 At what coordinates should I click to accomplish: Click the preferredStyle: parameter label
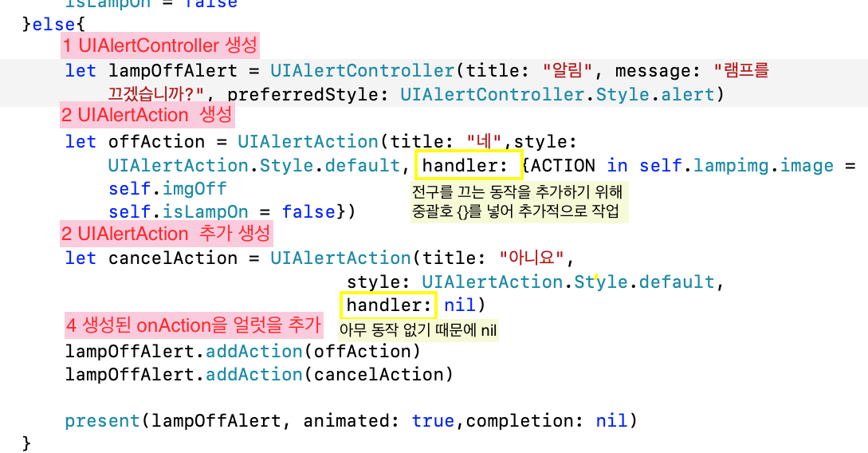pyautogui.click(x=308, y=95)
